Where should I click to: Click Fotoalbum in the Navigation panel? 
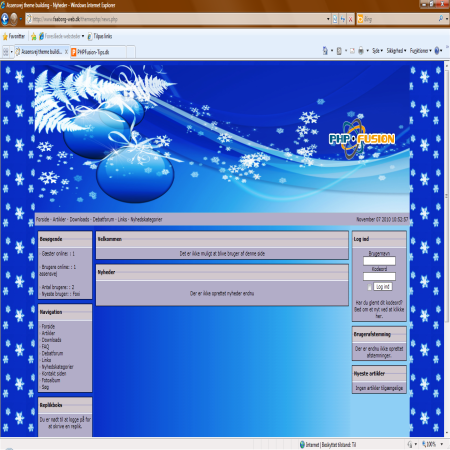[51, 380]
